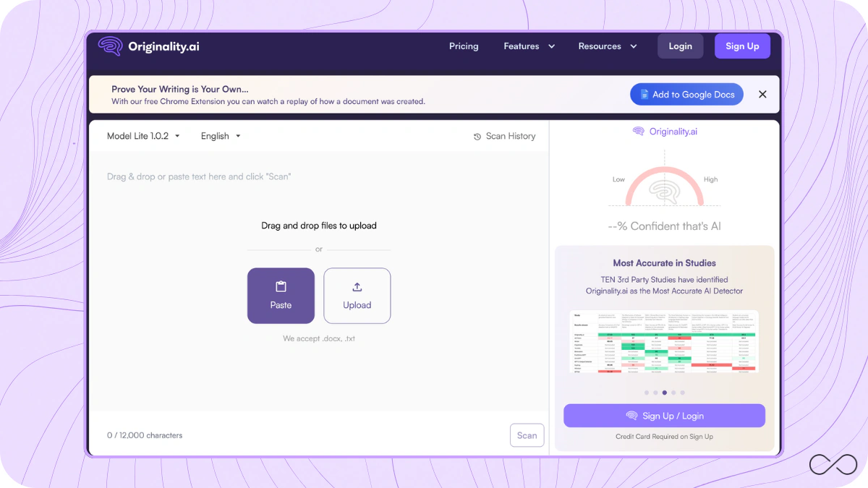Expand the Resources chevron arrow
The image size is (868, 488).
(x=634, y=46)
